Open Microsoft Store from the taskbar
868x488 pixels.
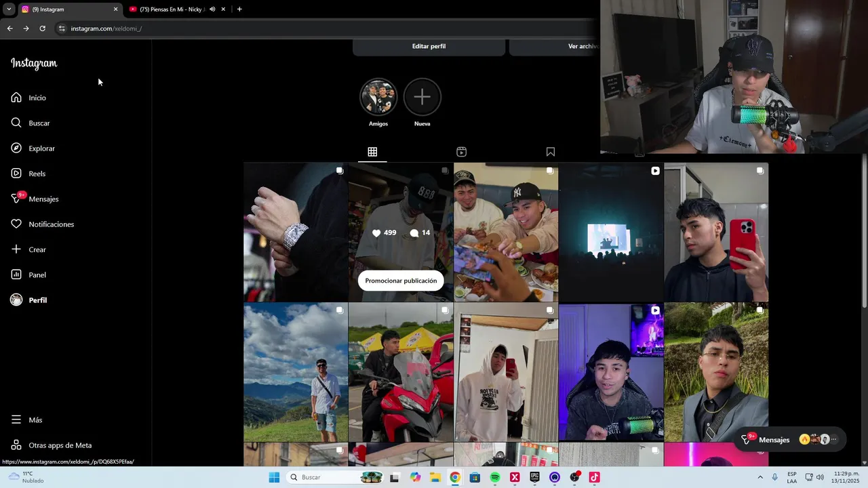click(475, 477)
